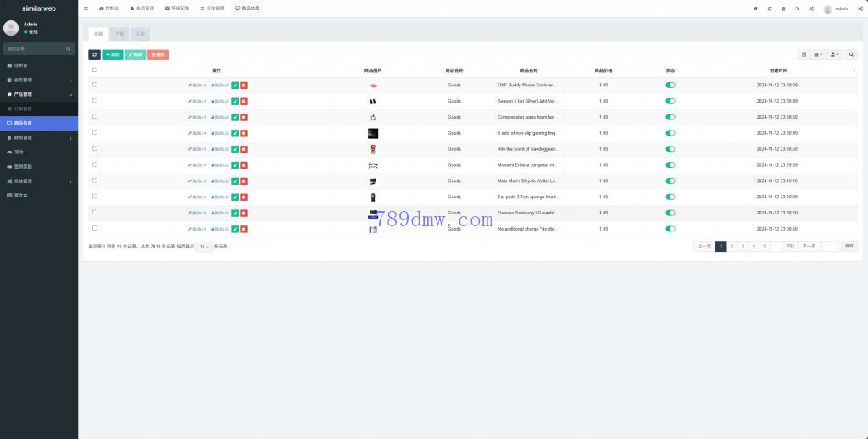Viewport: 868px width, 439px height.
Task: Click the fullscreen icon in the top right header
Action: [x=810, y=8]
